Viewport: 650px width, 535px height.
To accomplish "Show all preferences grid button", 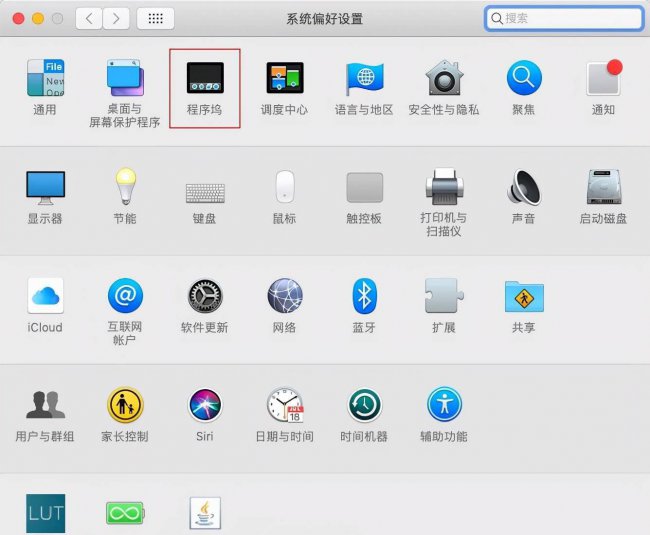I will click(x=155, y=18).
